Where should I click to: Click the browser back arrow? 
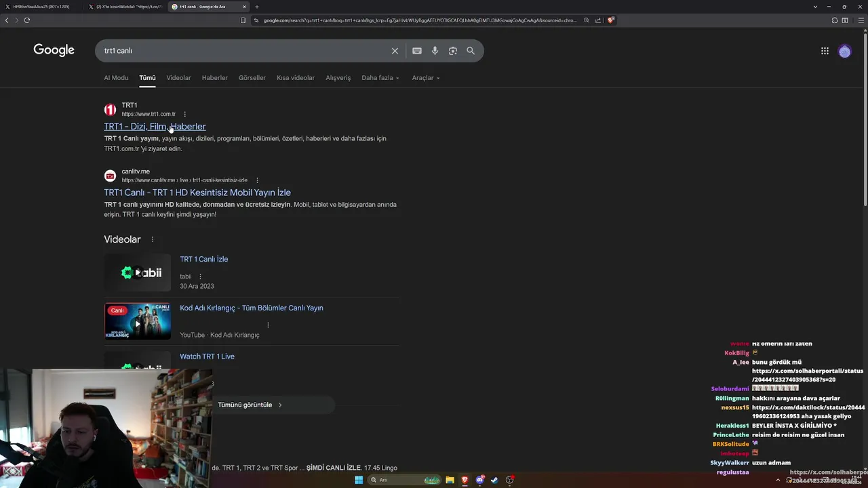click(7, 20)
